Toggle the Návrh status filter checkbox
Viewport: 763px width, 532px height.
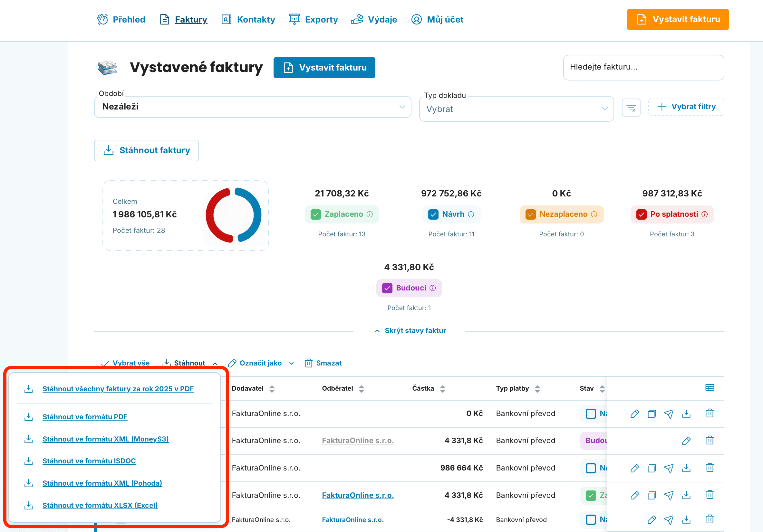[x=433, y=214]
